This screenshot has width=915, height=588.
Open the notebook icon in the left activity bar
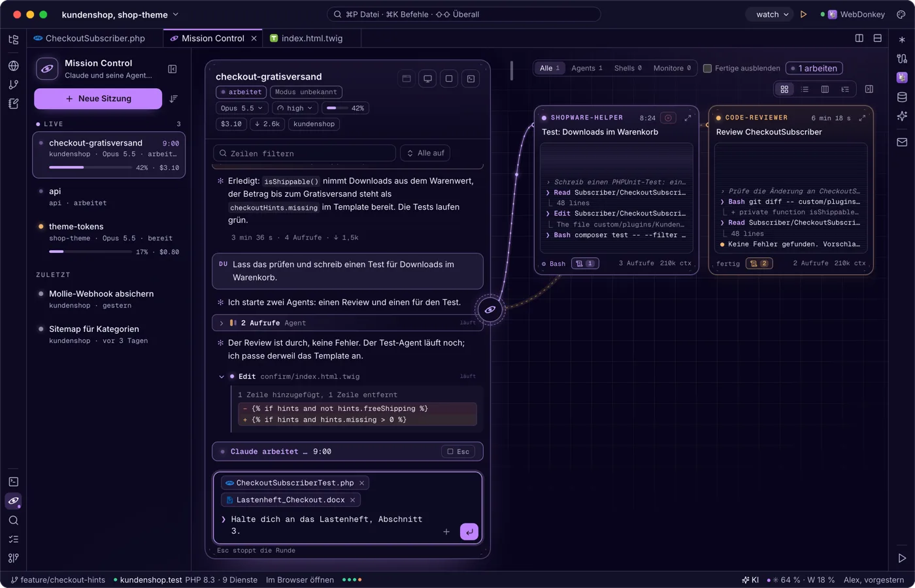click(x=13, y=103)
